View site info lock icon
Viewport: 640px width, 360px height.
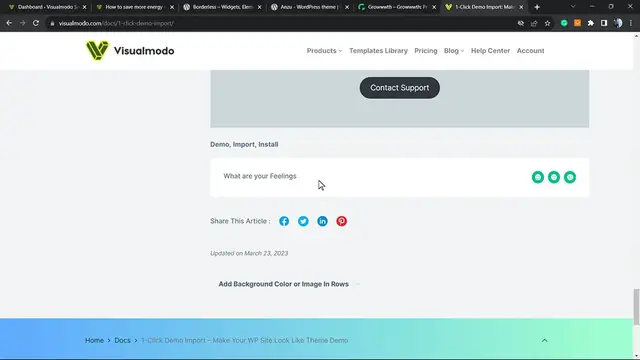coord(52,23)
